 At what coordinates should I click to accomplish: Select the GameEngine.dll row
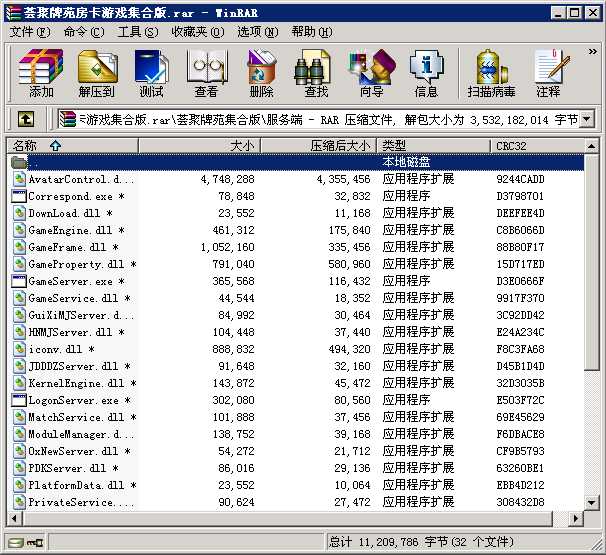coord(296,230)
